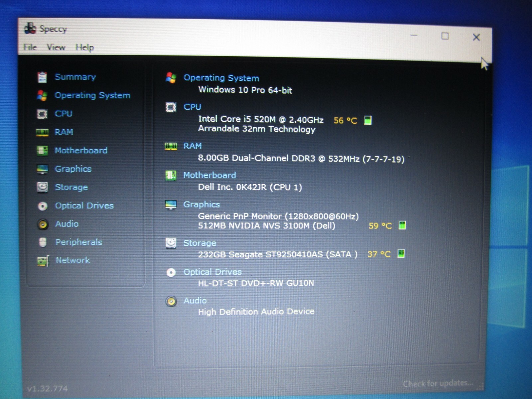Click the Graphics monitor icon in sidebar
This screenshot has width=532, height=399.
[42, 169]
